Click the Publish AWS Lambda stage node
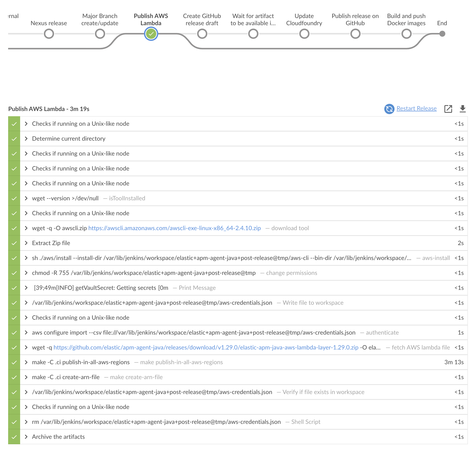476x451 pixels. coord(151,34)
